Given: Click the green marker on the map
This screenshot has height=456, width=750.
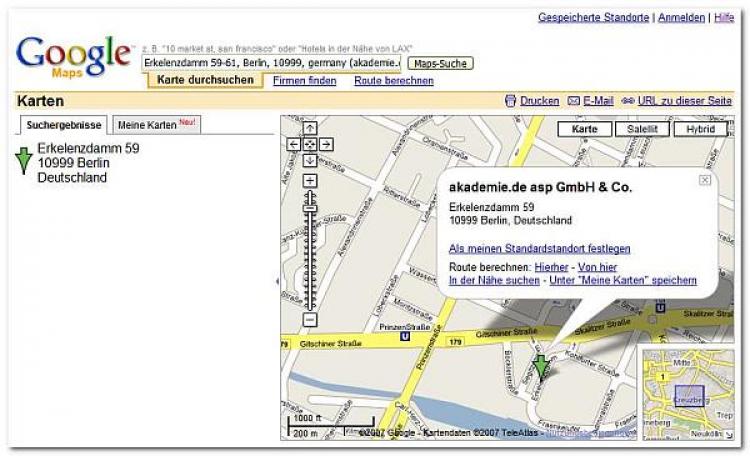Looking at the screenshot, I should [x=541, y=366].
